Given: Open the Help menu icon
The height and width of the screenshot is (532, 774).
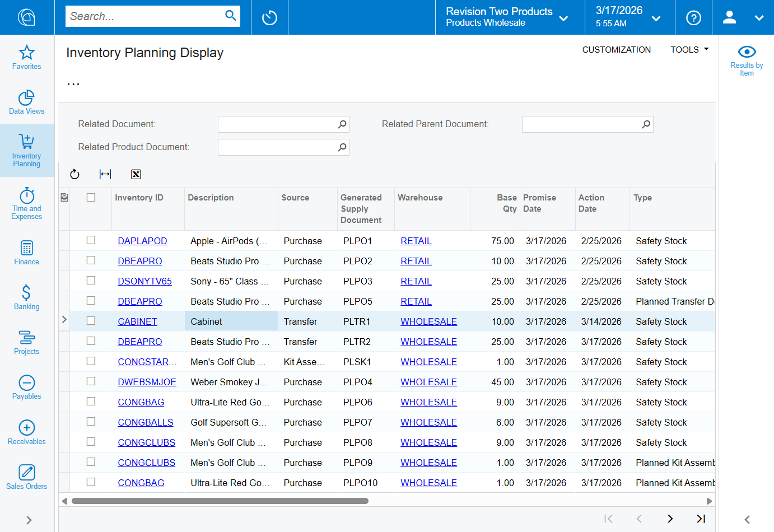Looking at the screenshot, I should [693, 18].
